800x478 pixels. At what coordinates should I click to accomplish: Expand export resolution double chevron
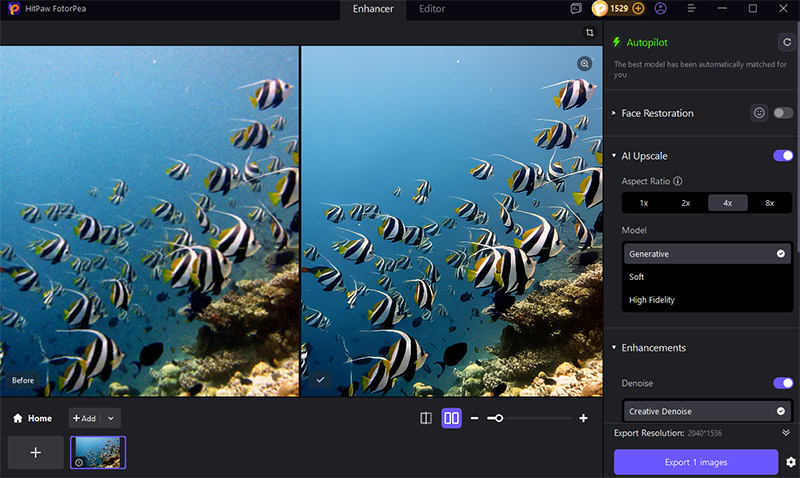click(786, 433)
